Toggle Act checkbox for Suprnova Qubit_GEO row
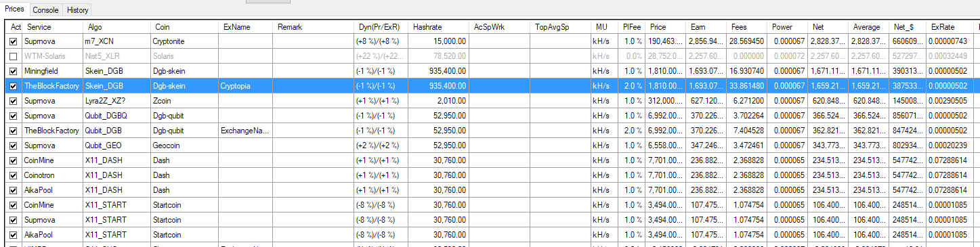Screen dimensions: 980x247 [x=14, y=145]
